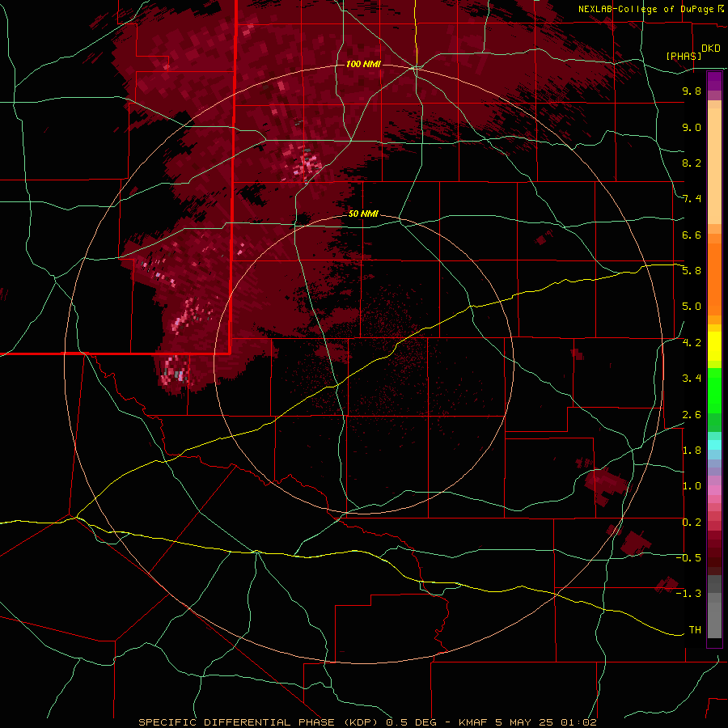728x728 pixels.
Task: Click the 5.8 scale value
Action: [x=692, y=271]
